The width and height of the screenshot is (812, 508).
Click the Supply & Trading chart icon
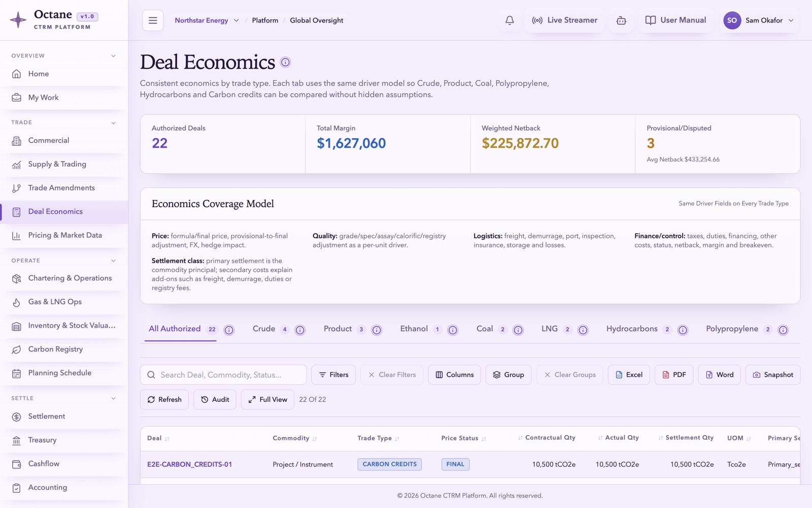[x=17, y=165]
